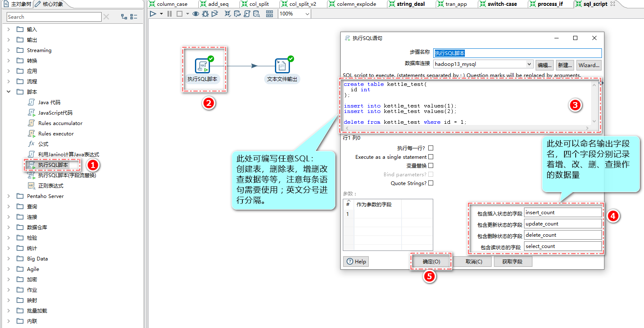Click the debug bug icon

(205, 14)
